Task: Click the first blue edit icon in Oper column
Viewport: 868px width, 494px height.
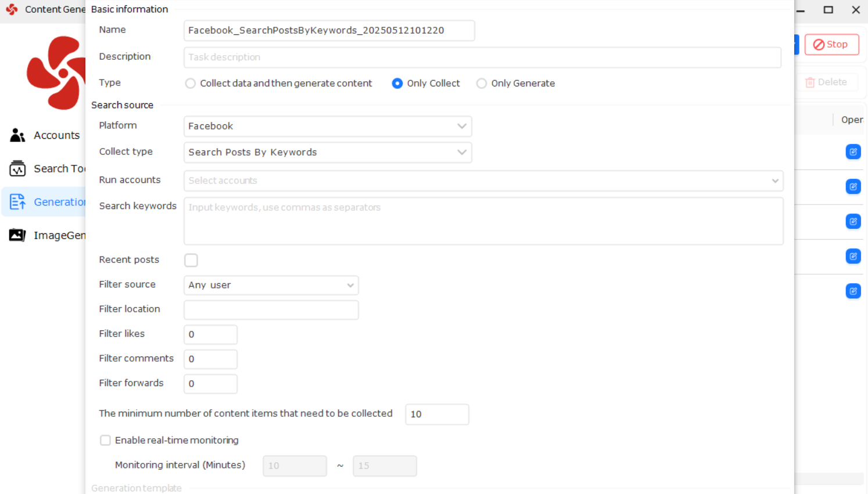Action: 853,152
